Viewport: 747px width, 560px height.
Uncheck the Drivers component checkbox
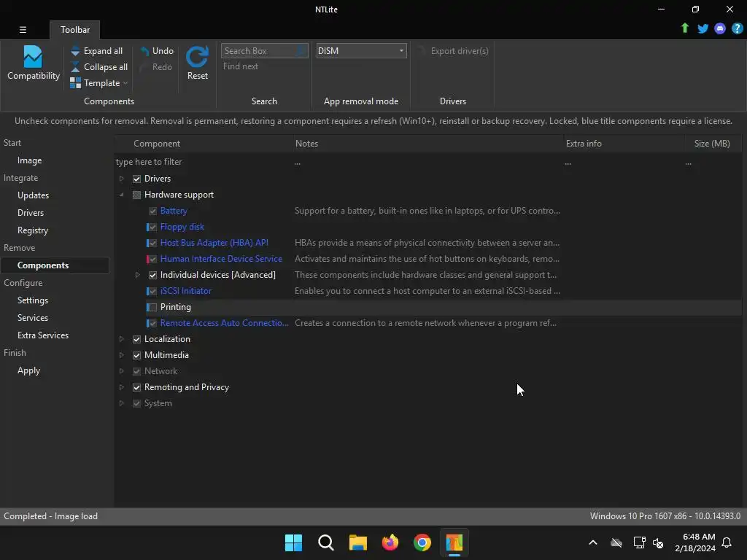[x=136, y=179]
